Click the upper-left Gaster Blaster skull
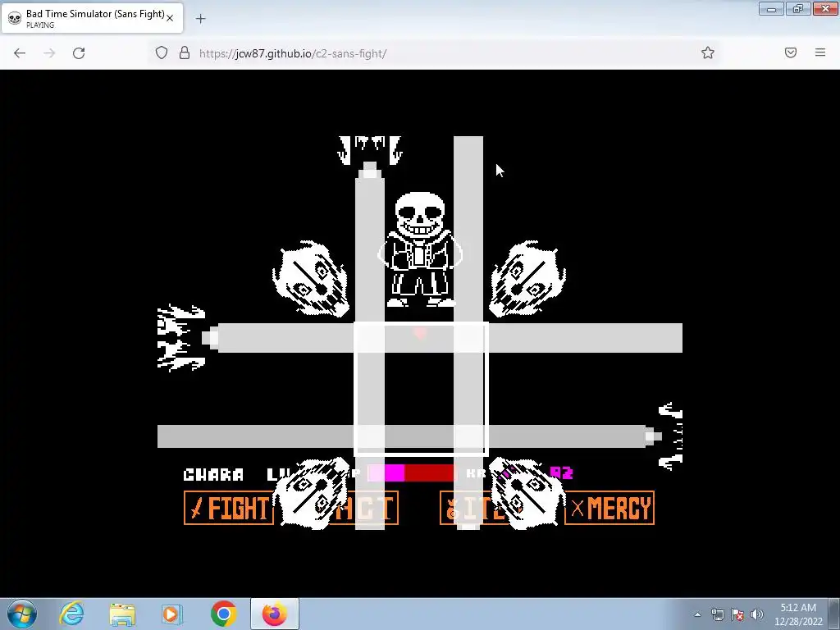 310,279
